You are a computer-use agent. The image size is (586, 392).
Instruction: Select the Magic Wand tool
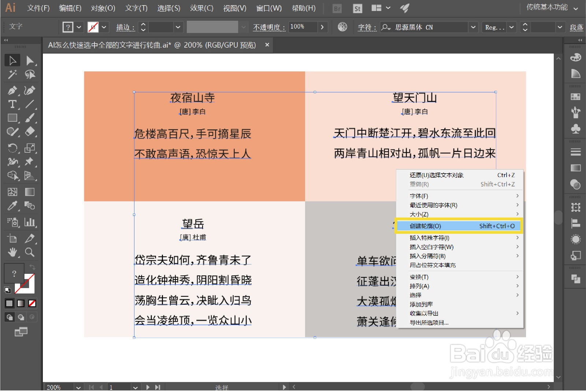(x=12, y=75)
